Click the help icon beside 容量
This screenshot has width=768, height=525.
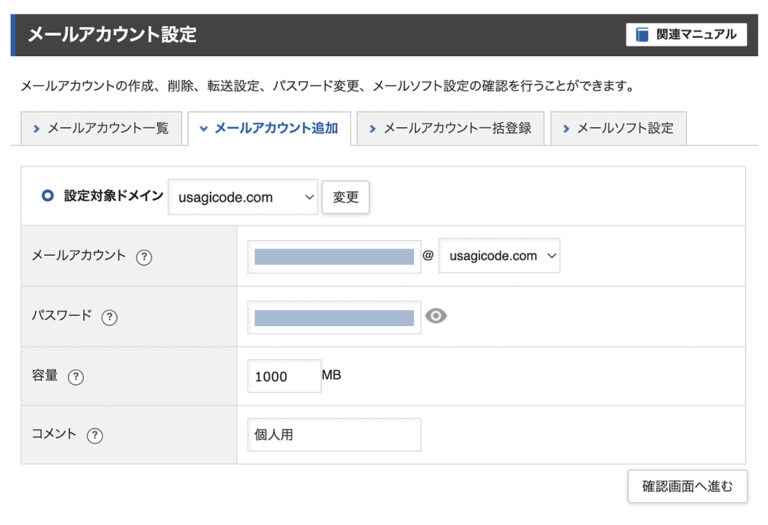[76, 377]
